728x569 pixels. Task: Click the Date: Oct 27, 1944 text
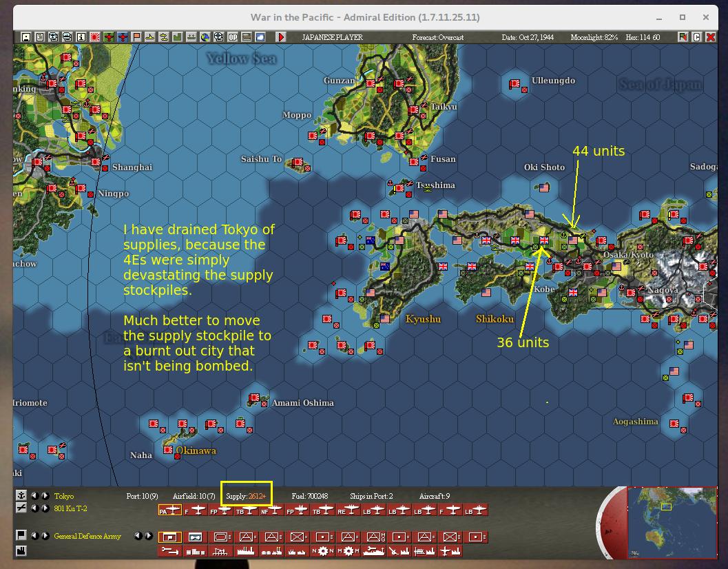(x=528, y=37)
